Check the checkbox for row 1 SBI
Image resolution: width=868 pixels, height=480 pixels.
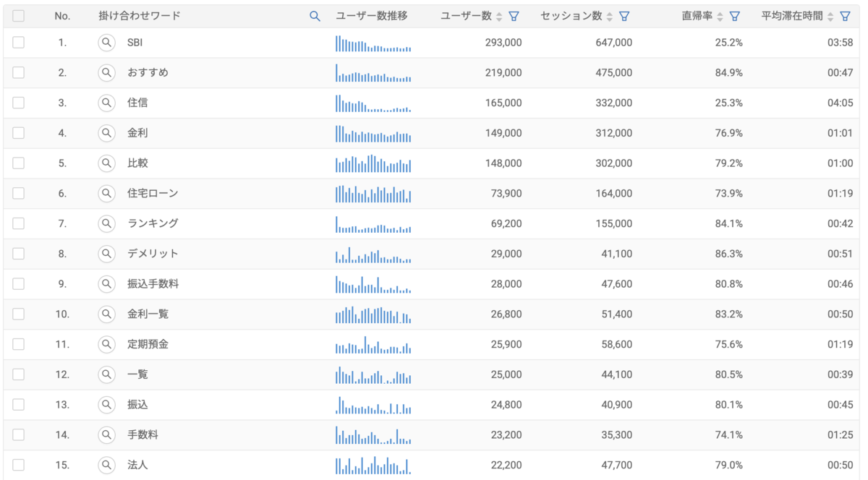[18, 42]
